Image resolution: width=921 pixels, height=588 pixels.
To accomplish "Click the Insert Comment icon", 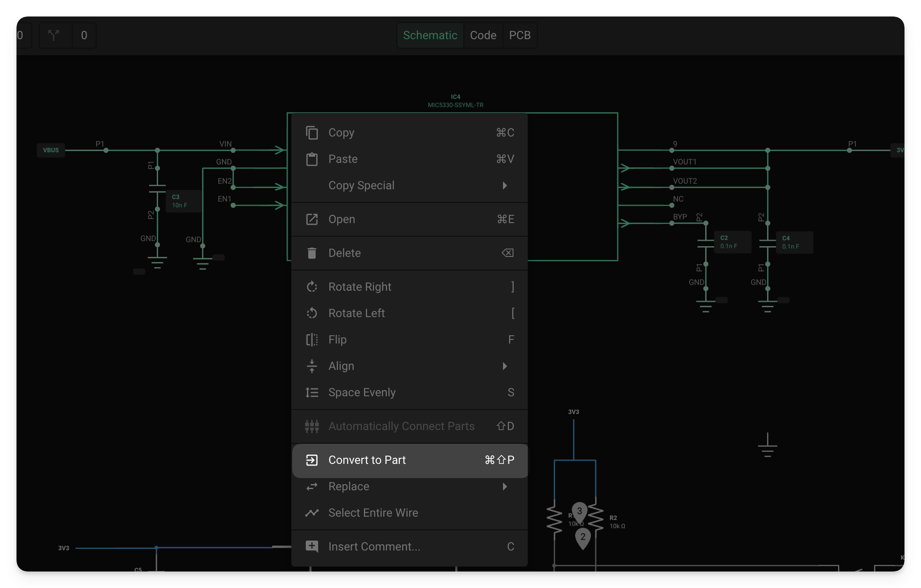I will [x=312, y=546].
